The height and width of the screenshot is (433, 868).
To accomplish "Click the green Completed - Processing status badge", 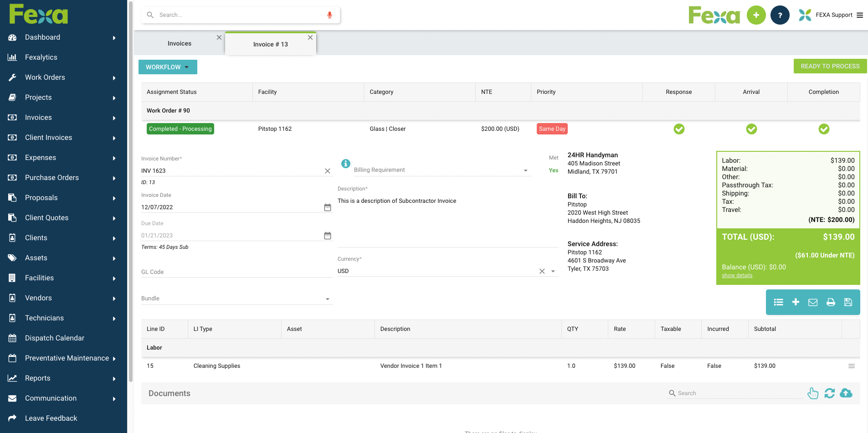I will pos(180,129).
